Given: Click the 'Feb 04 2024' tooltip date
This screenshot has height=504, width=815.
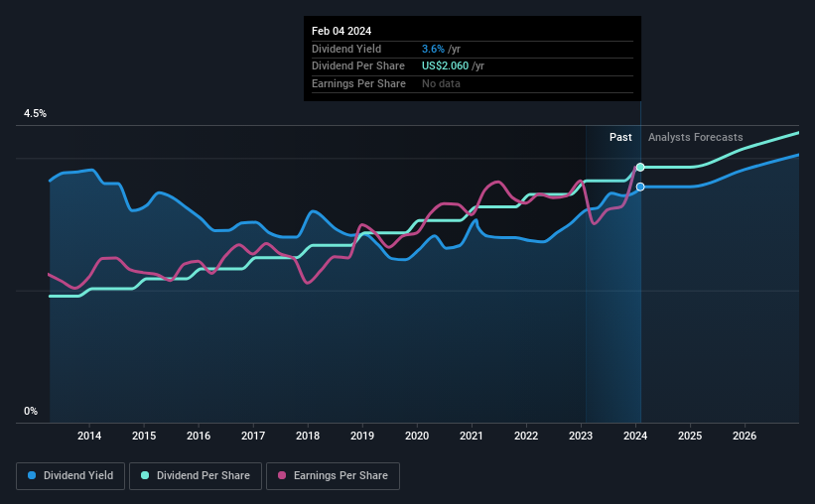Looking at the screenshot, I should coord(341,31).
